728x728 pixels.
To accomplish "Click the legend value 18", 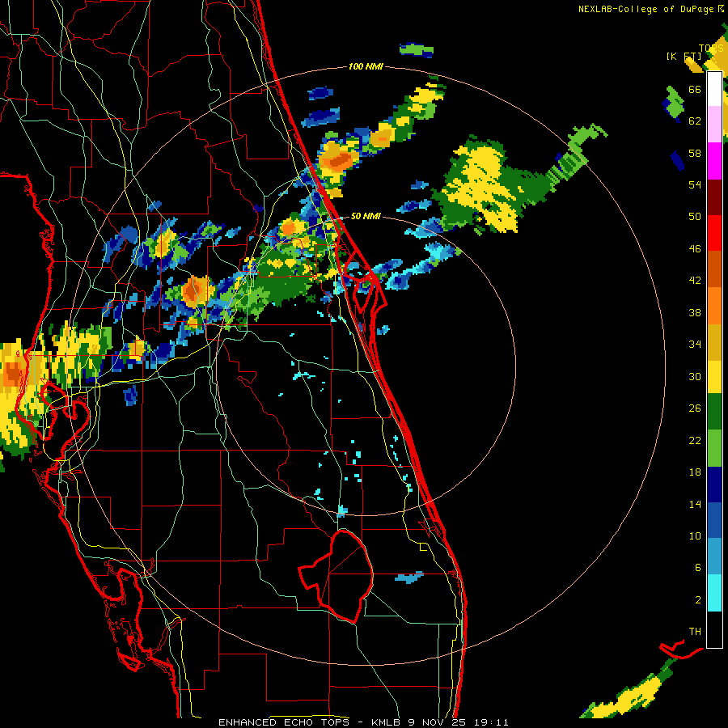I will coord(695,472).
